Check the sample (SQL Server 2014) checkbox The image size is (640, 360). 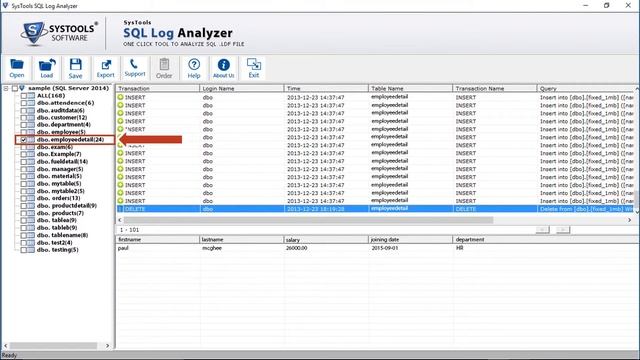pyautogui.click(x=15, y=88)
